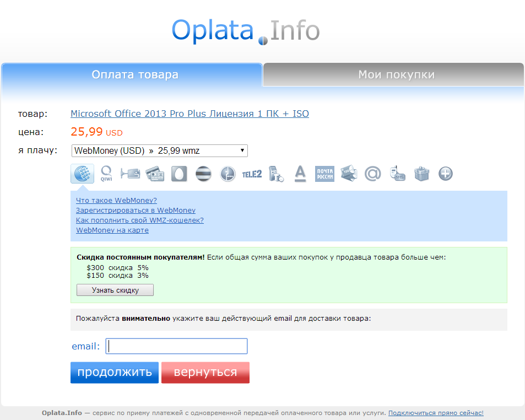Click the blue продолжить button
The height and width of the screenshot is (420, 525).
point(115,373)
